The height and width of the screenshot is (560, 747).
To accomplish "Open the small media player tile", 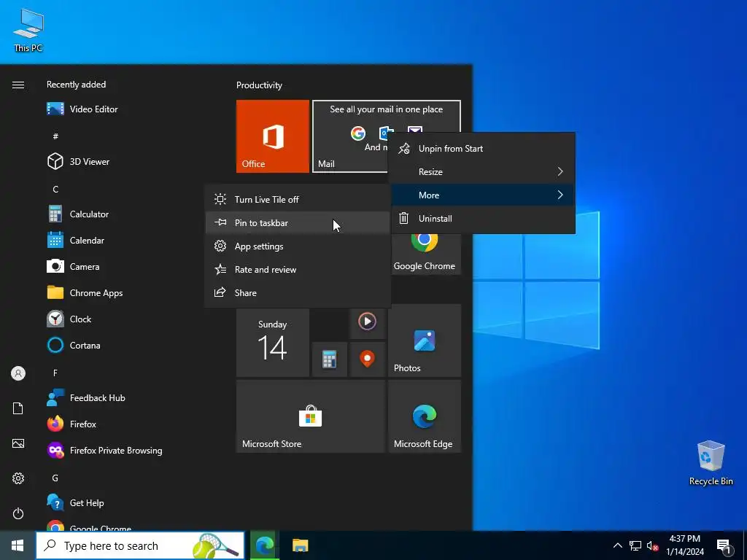I will [x=368, y=322].
